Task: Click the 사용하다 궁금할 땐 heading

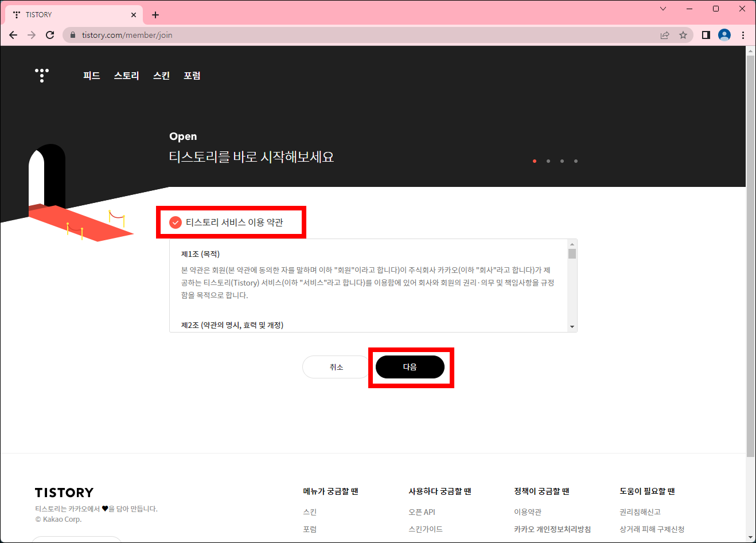Action: [x=440, y=491]
